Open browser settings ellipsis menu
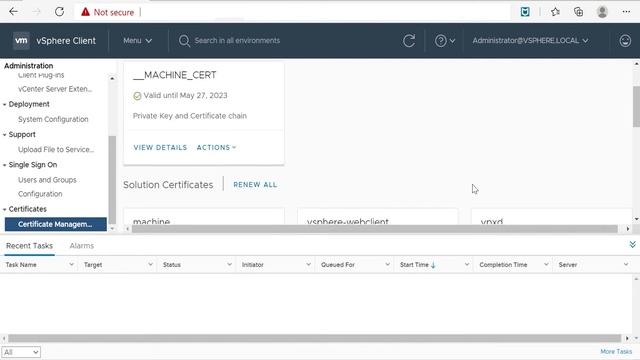Viewport: 640px width, 360px height. coord(626,12)
